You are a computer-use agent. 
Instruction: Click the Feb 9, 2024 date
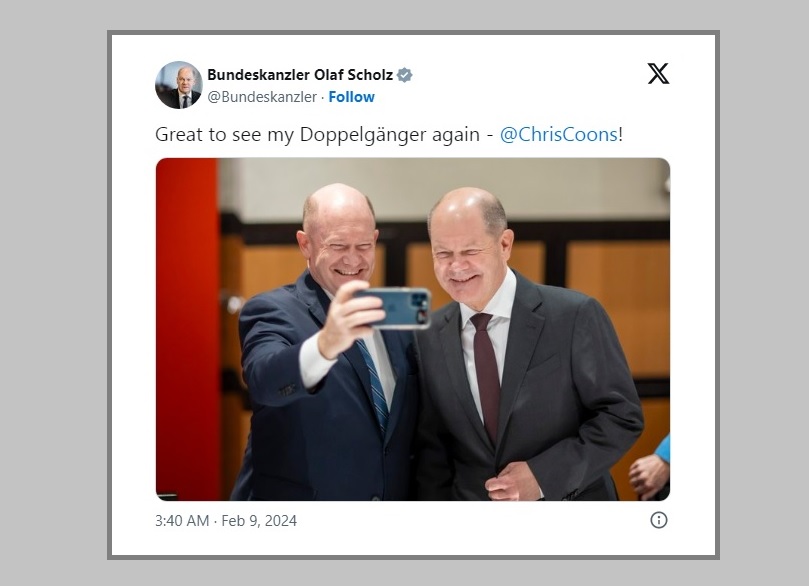click(259, 520)
